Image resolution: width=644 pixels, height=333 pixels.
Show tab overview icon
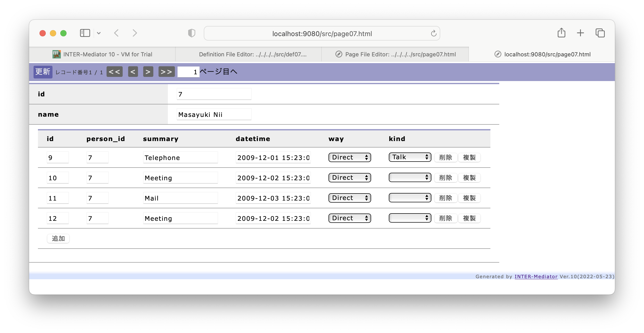tap(600, 33)
